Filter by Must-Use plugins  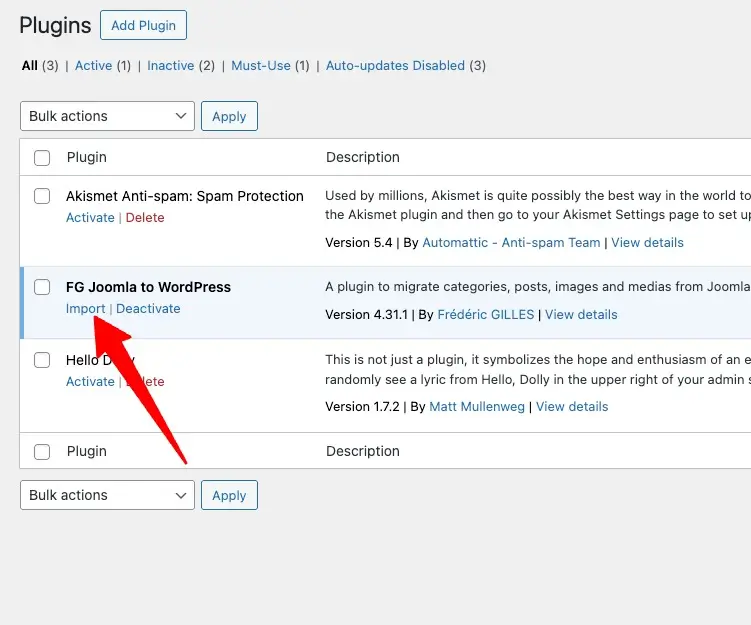tap(260, 66)
